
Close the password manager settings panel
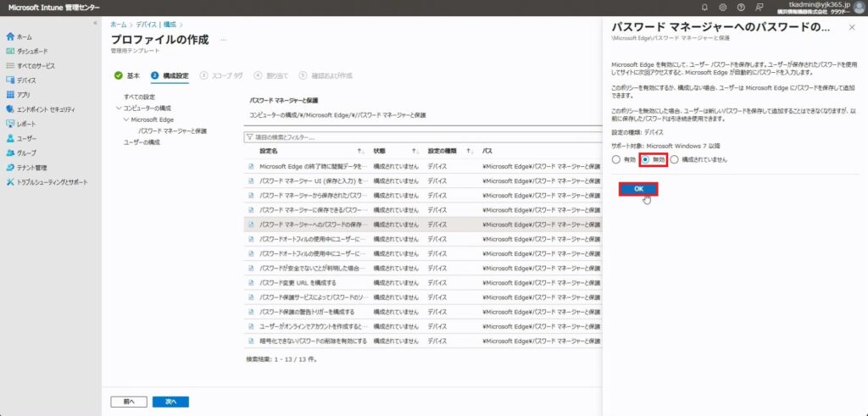point(851,27)
